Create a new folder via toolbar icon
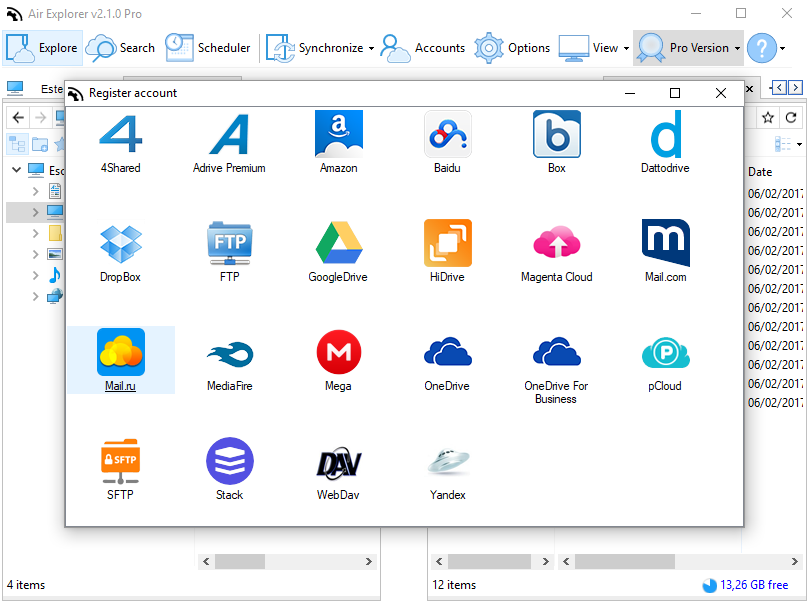The width and height of the screenshot is (808, 603). point(40,144)
